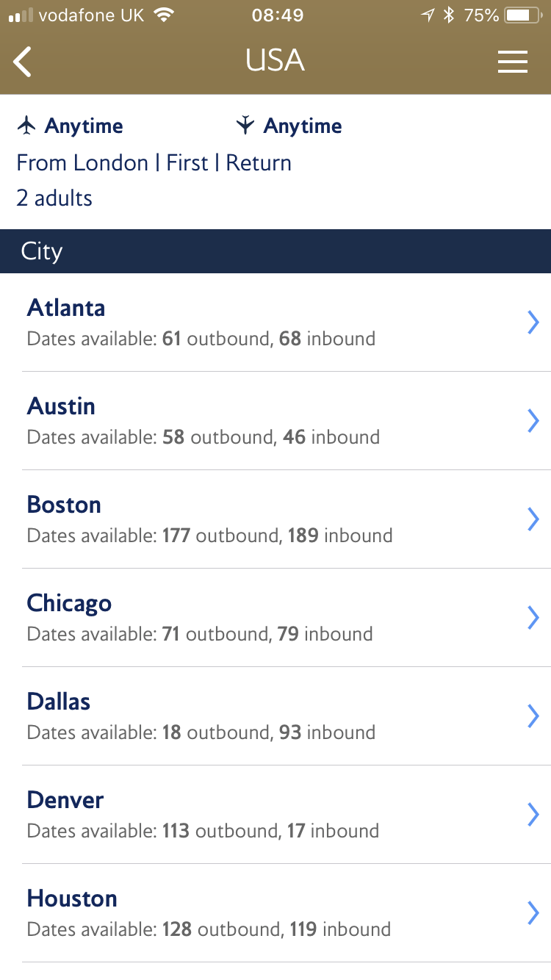The image size is (551, 980).
Task: Open Dallas chevron arrow
Action: click(x=533, y=716)
